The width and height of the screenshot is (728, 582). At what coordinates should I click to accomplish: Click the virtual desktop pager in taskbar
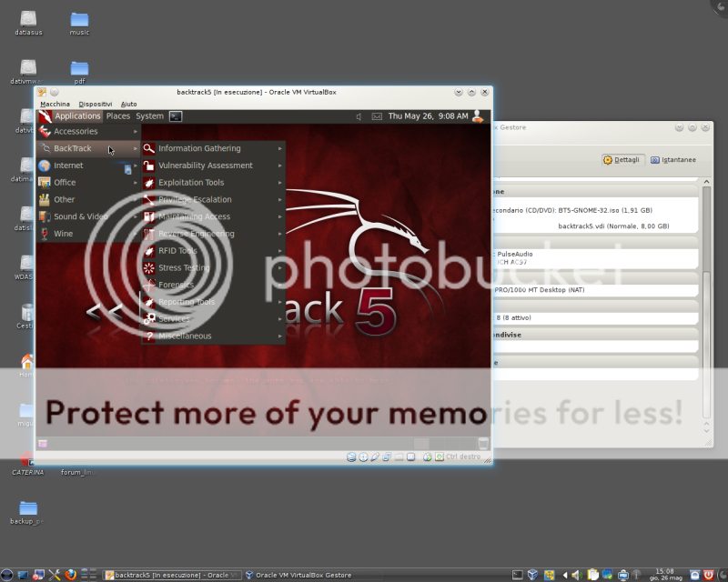click(x=88, y=576)
